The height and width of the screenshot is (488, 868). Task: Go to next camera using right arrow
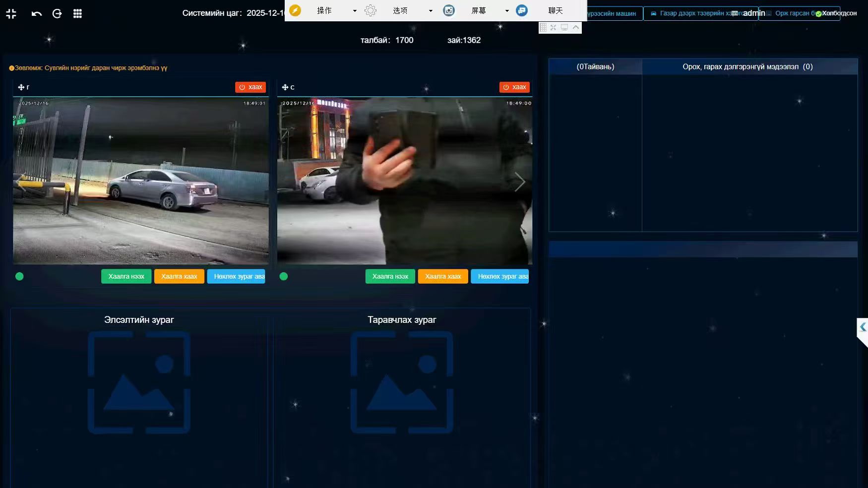pos(519,182)
